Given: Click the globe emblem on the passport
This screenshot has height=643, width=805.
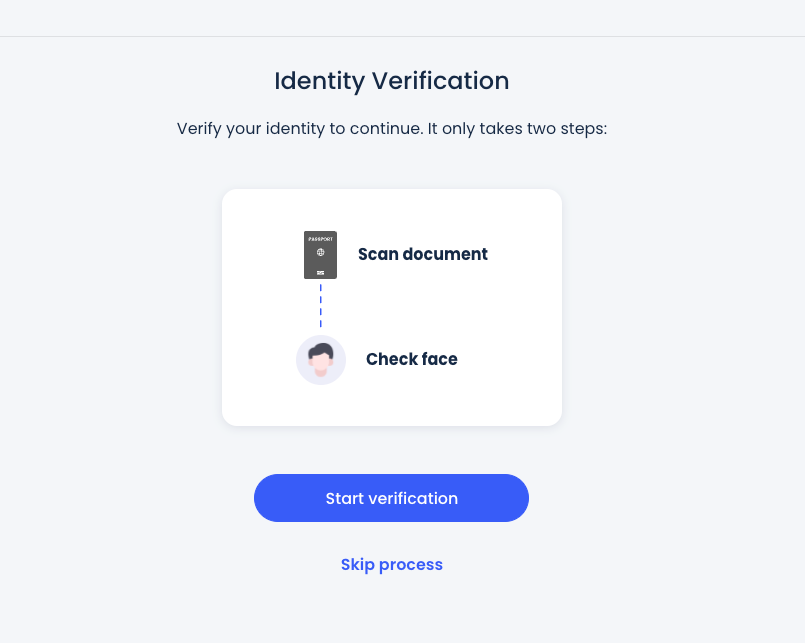Looking at the screenshot, I should click(320, 253).
